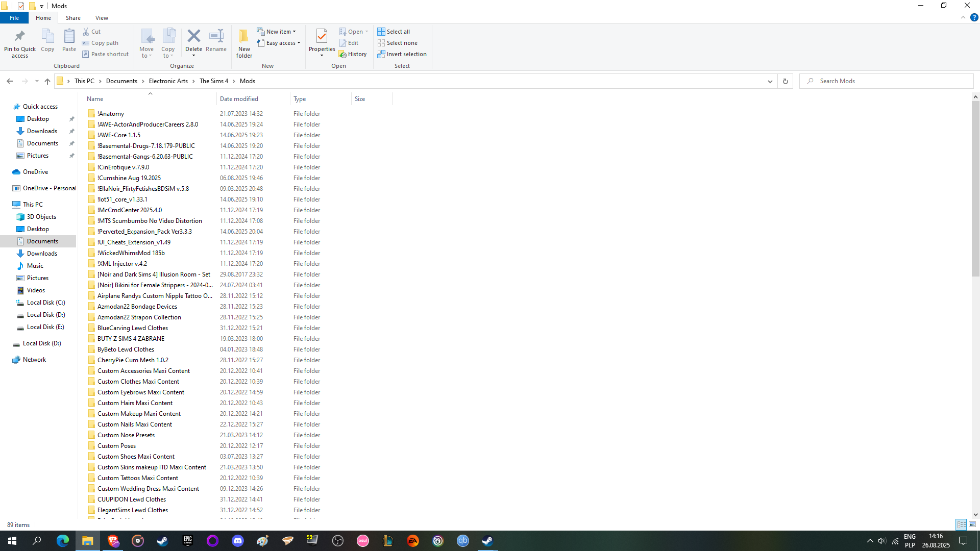Expand the Open button dropdown
The image size is (980, 551).
click(x=366, y=32)
